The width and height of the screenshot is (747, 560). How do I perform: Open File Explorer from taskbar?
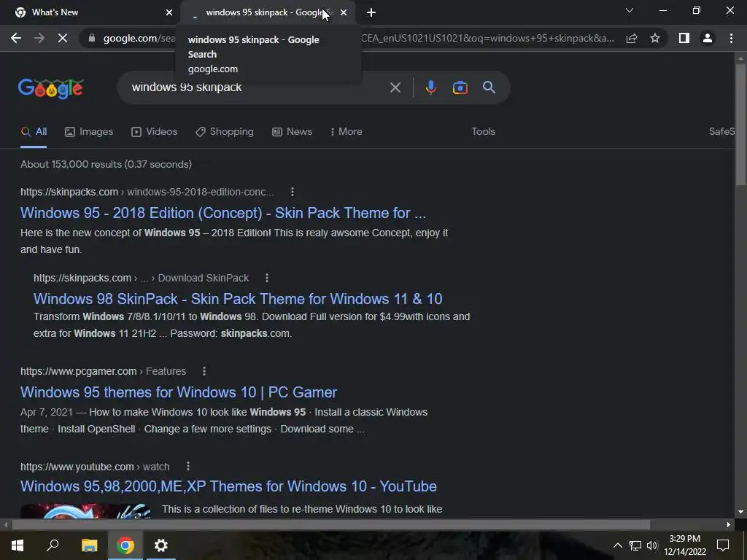[89, 545]
